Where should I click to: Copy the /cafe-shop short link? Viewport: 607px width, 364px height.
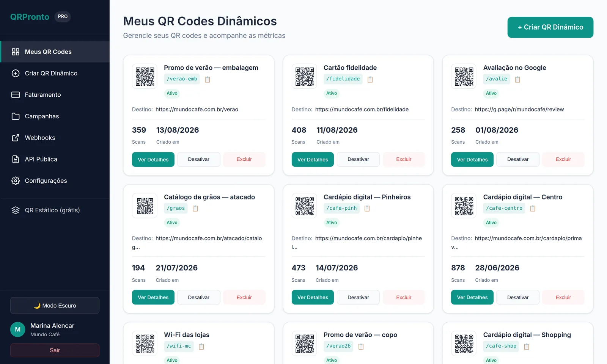[x=527, y=346]
